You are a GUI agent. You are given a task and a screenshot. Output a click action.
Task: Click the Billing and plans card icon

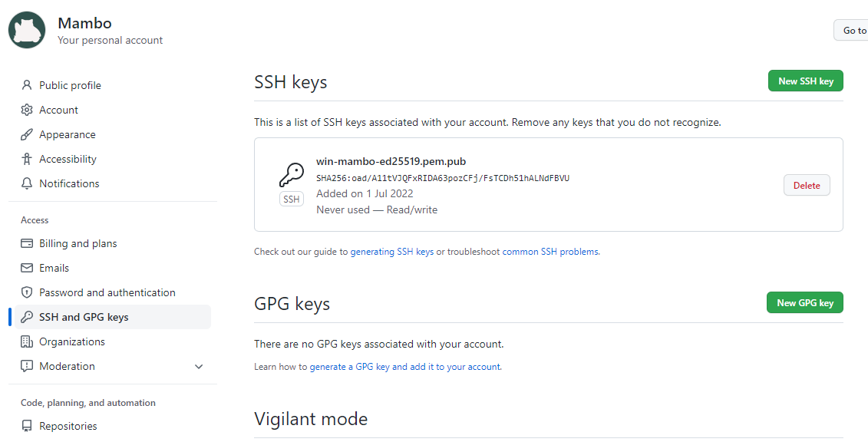click(x=27, y=243)
